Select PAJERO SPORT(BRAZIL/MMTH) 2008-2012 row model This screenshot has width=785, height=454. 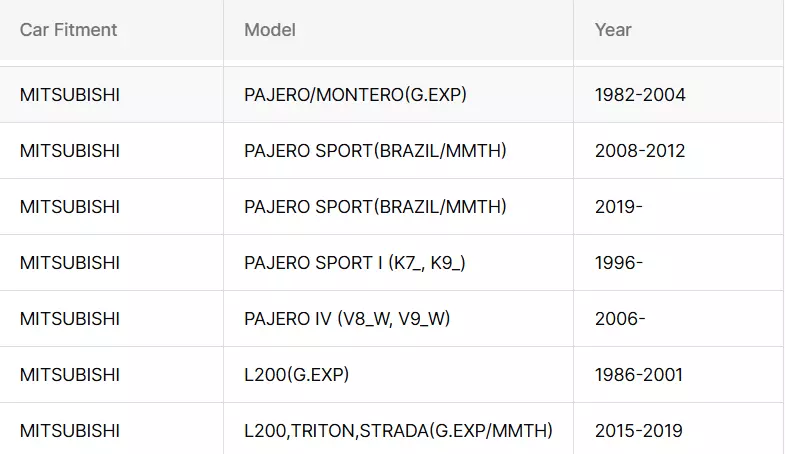375,151
